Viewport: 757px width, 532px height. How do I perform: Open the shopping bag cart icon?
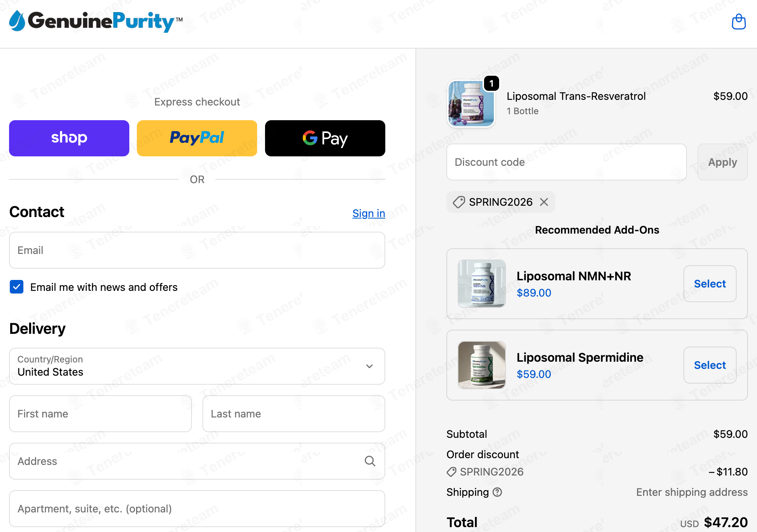[739, 21]
